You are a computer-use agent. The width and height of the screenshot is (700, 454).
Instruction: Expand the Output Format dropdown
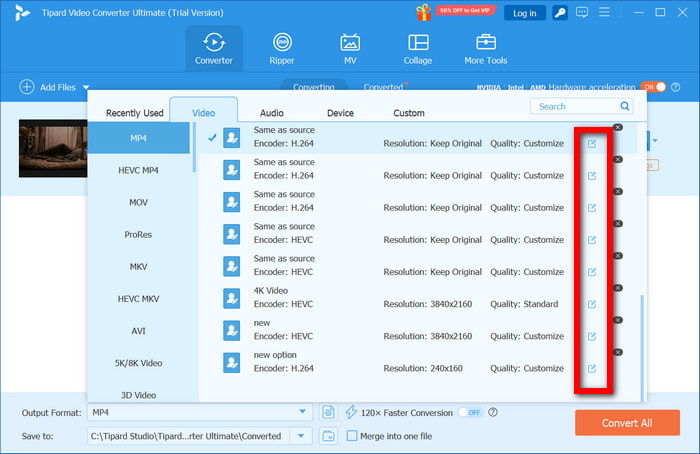tap(303, 412)
